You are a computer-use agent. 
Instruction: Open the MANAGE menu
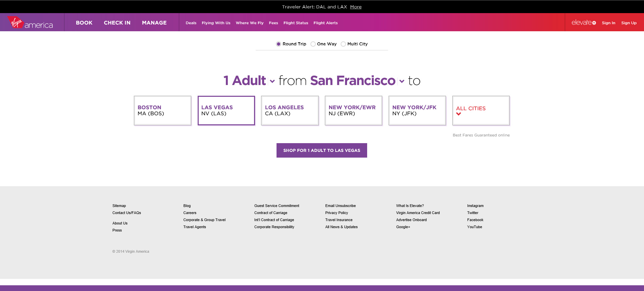pyautogui.click(x=154, y=23)
